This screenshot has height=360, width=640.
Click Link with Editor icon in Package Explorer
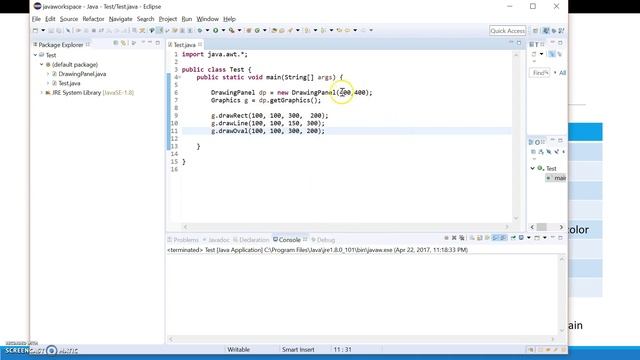(x=123, y=43)
